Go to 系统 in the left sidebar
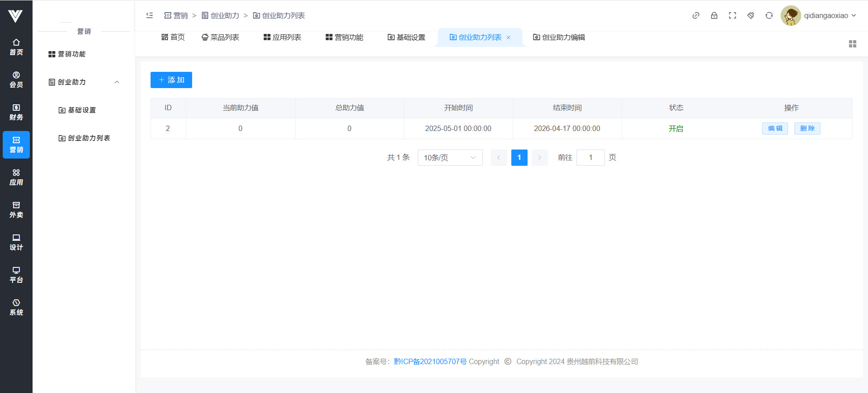 [x=16, y=307]
